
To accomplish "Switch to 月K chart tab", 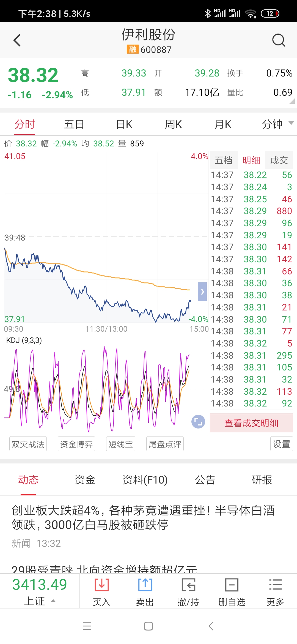I will click(x=223, y=124).
